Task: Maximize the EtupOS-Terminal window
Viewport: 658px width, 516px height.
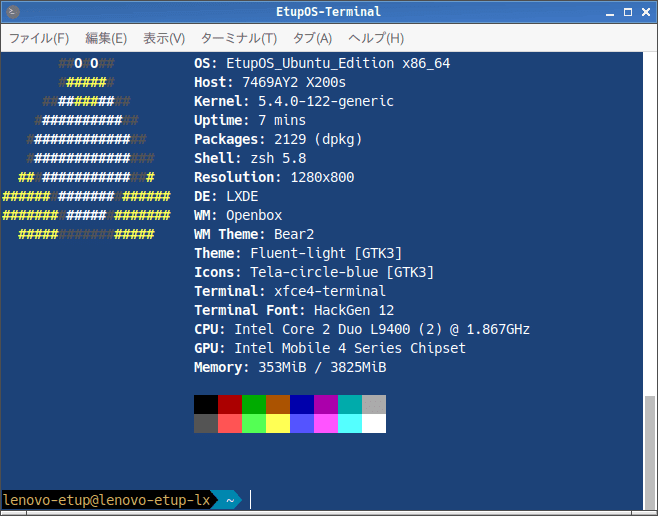Action: [628, 12]
